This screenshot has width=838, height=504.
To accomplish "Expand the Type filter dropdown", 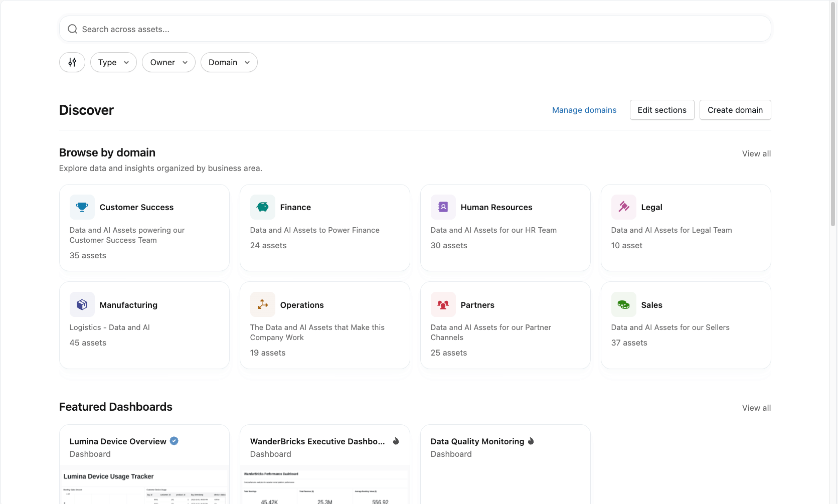I will click(113, 62).
